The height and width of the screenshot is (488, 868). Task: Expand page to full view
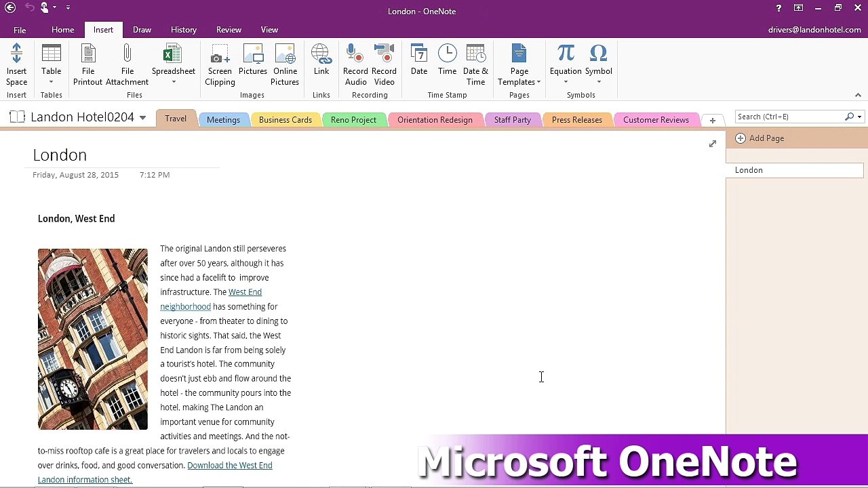click(x=713, y=144)
